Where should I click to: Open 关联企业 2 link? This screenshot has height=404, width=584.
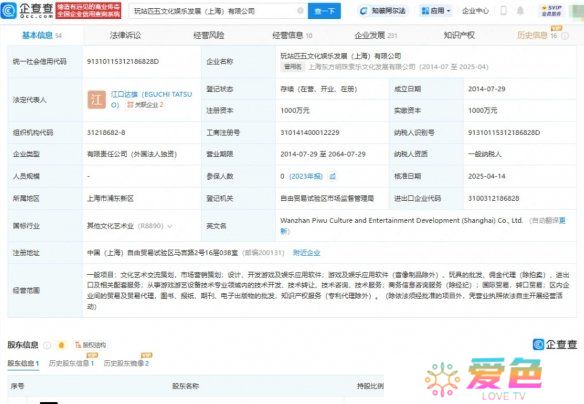[x=145, y=105]
